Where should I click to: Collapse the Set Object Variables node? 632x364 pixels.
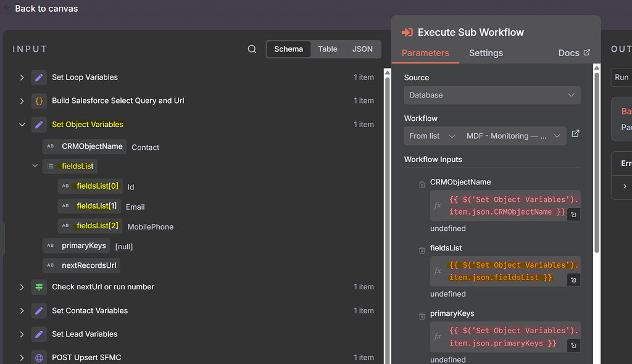coord(22,125)
